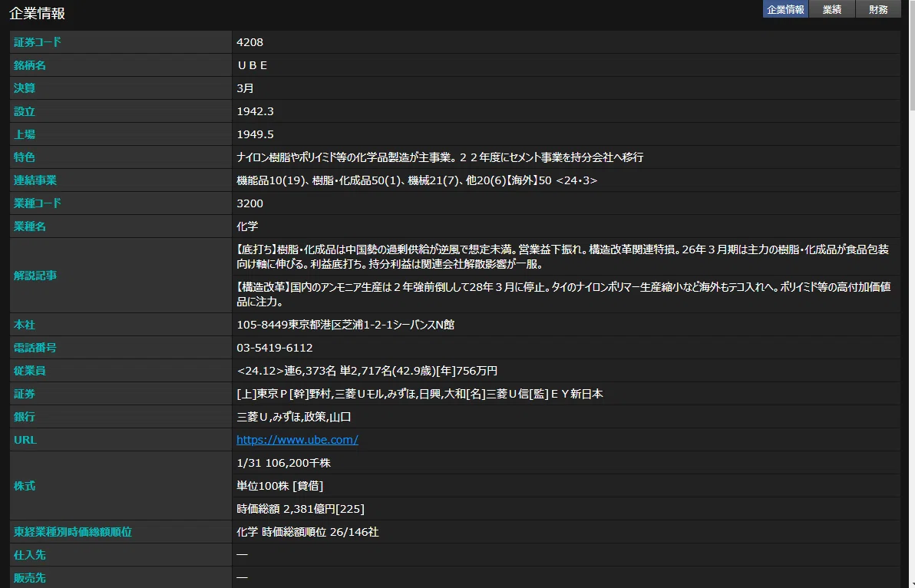The width and height of the screenshot is (915, 588).
Task: Switch to the 企業情報 tab
Action: tap(785, 9)
